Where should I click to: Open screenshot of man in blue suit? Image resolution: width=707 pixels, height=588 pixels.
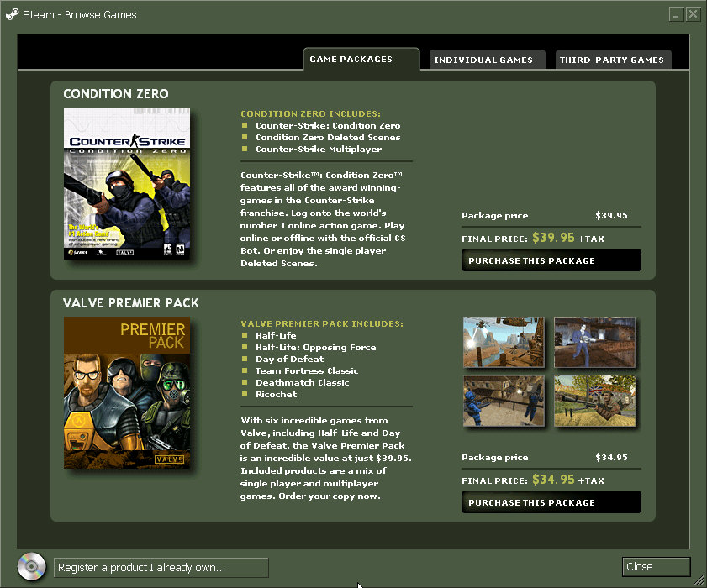click(x=594, y=342)
